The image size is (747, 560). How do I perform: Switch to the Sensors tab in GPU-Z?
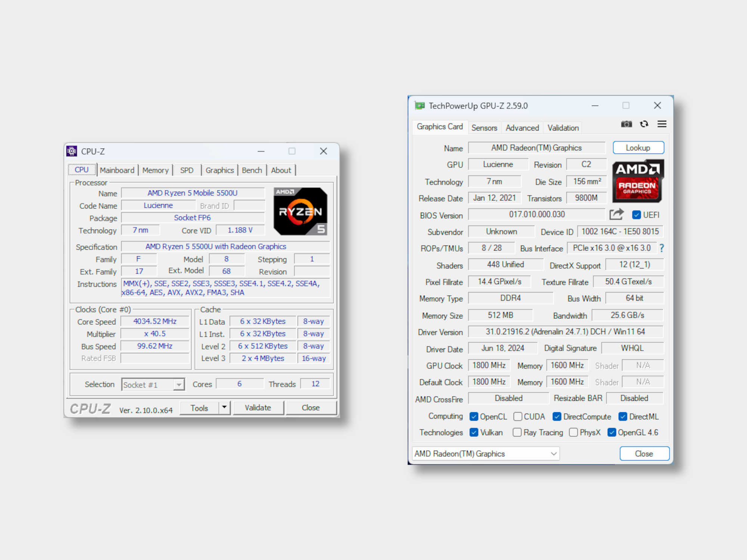pos(484,128)
